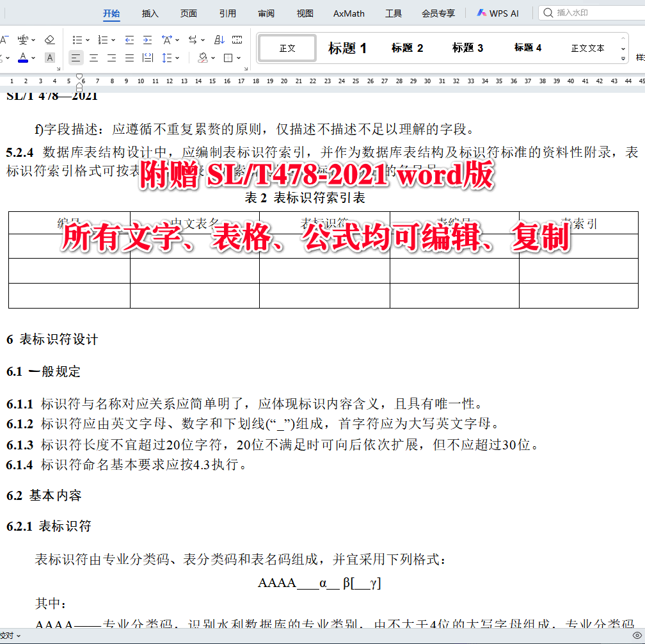Toggle center paragraph alignment
This screenshot has width=645, height=644.
(x=93, y=58)
